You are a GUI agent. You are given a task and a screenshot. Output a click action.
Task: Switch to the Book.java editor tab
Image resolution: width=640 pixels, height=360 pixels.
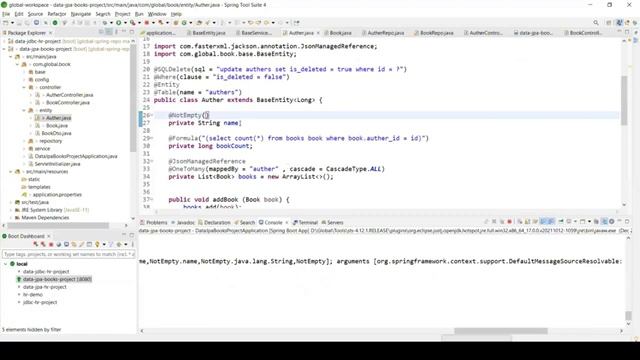[x=338, y=33]
